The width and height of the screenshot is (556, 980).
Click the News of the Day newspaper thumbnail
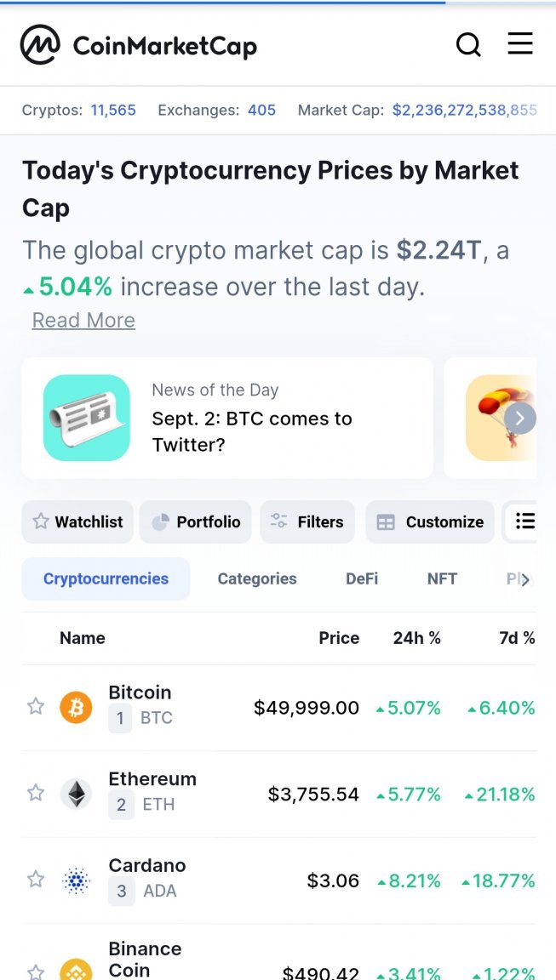[87, 418]
